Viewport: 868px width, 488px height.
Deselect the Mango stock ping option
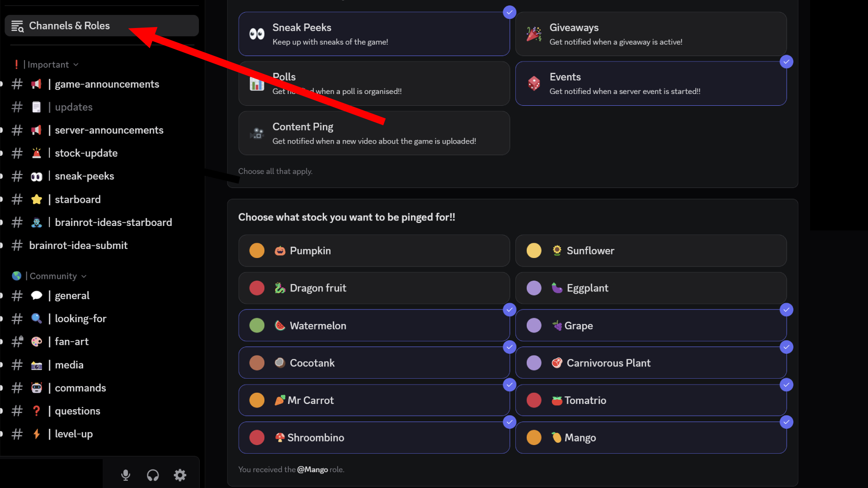point(651,437)
